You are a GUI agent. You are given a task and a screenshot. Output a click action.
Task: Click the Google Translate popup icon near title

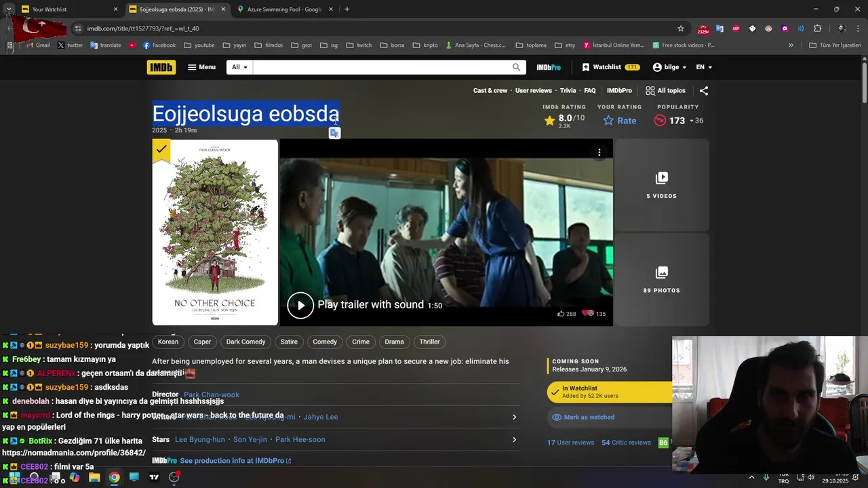click(334, 133)
